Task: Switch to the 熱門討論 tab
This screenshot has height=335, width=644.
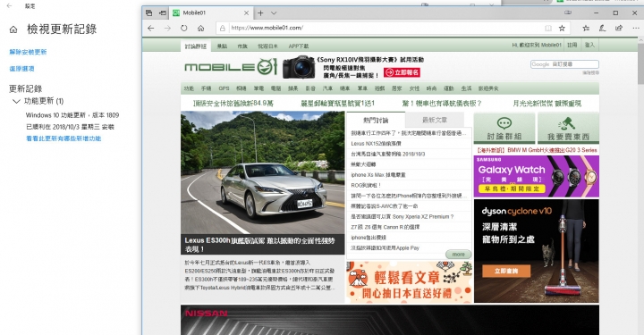Action: pos(376,120)
